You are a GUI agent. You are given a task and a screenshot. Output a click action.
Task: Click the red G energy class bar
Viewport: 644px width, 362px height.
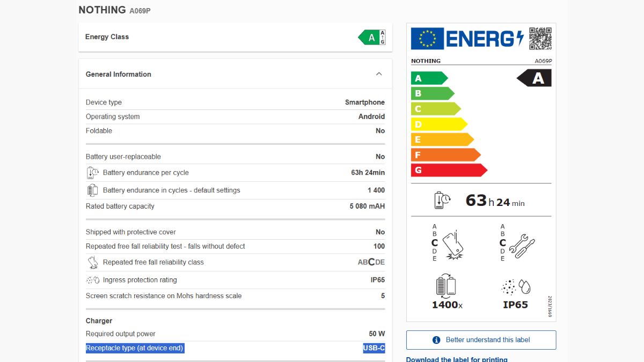448,170
